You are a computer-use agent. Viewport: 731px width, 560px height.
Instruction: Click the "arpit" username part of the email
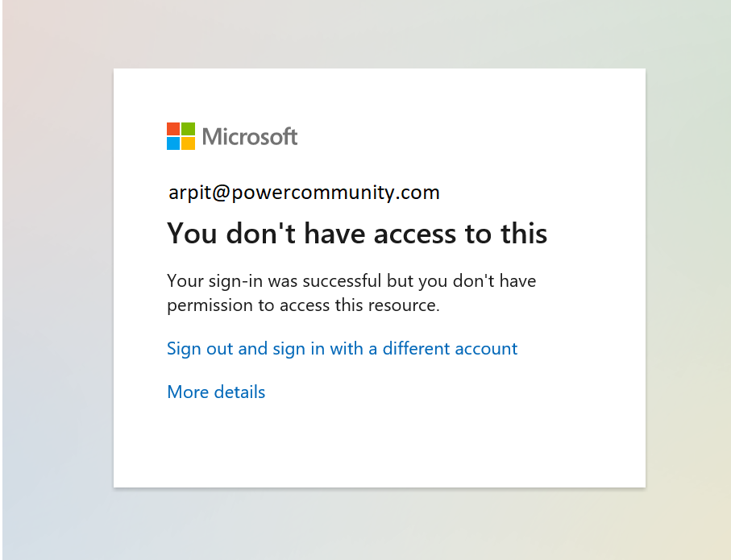[189, 193]
